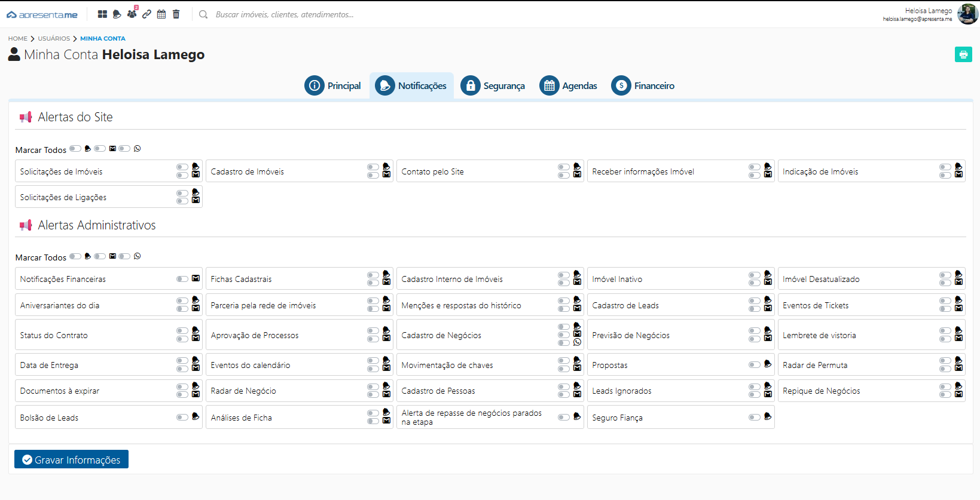Go to HOME via breadcrumb link
This screenshot has height=500, width=980.
pos(18,38)
